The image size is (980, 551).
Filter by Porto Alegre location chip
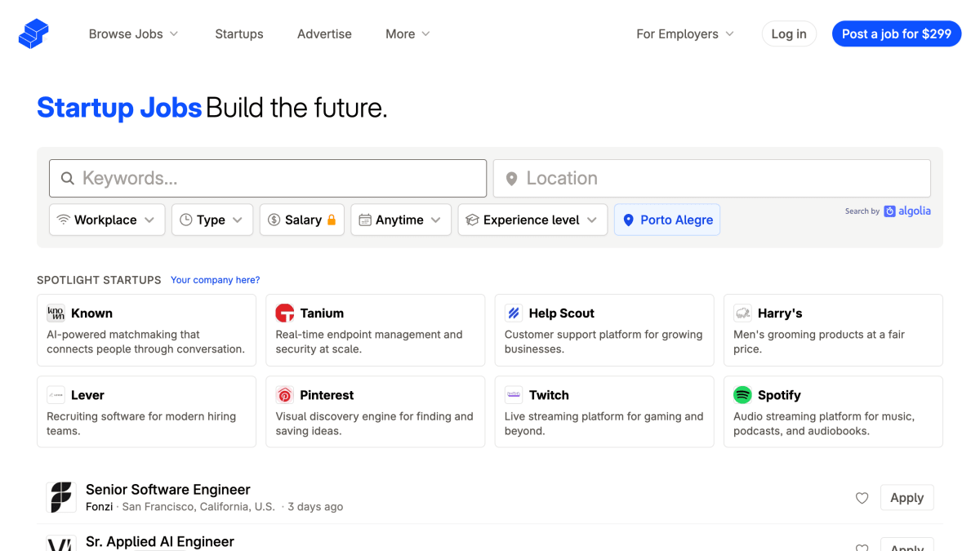667,220
